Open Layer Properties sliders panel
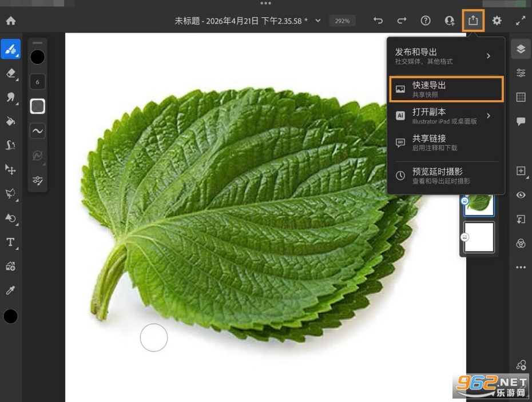This screenshot has width=532, height=402. click(521, 73)
